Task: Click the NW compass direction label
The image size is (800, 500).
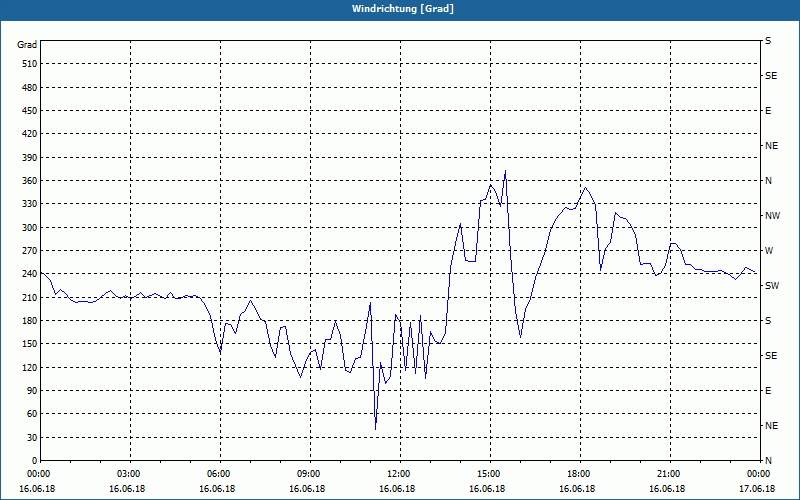Action: (x=772, y=216)
